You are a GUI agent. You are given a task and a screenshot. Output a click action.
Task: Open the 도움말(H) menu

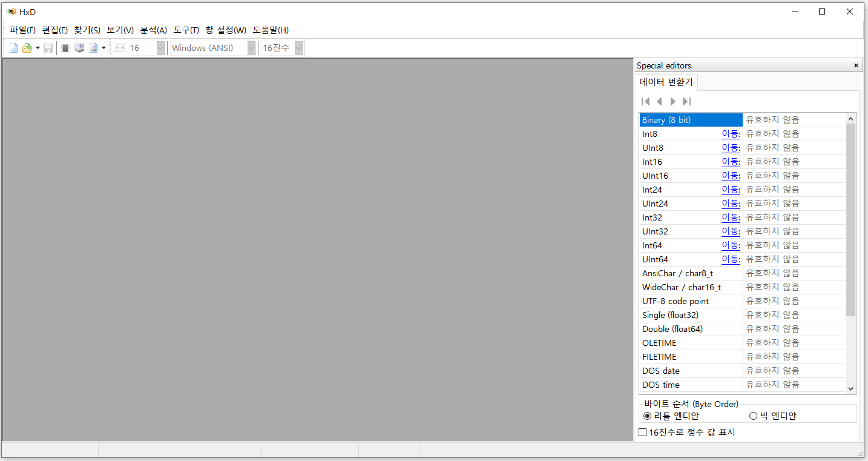click(x=271, y=30)
